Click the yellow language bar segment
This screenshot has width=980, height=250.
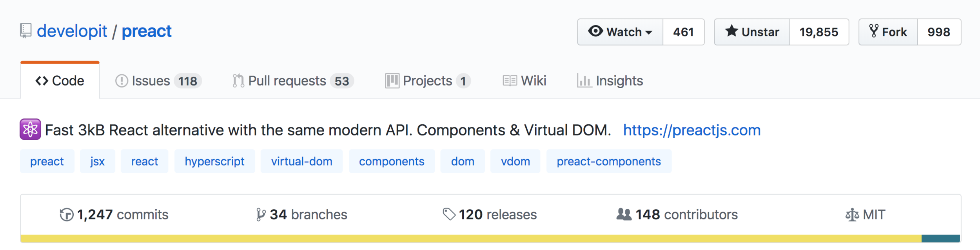tap(471, 239)
